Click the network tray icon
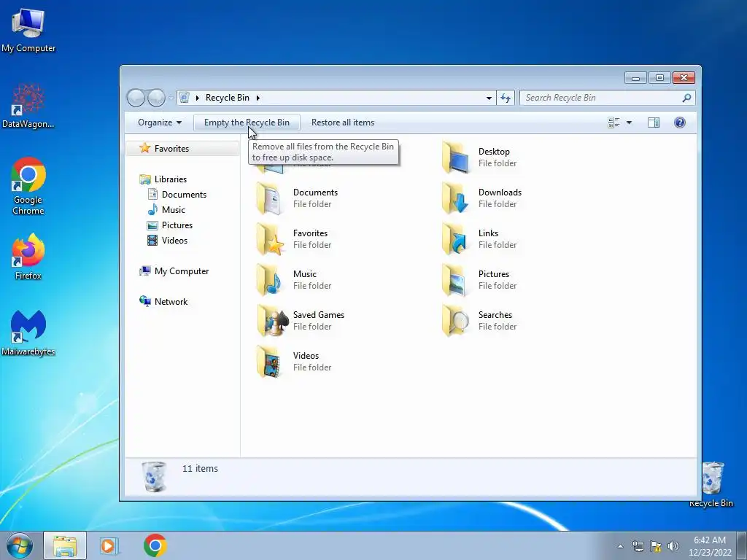This screenshot has height=560, width=747. click(638, 546)
